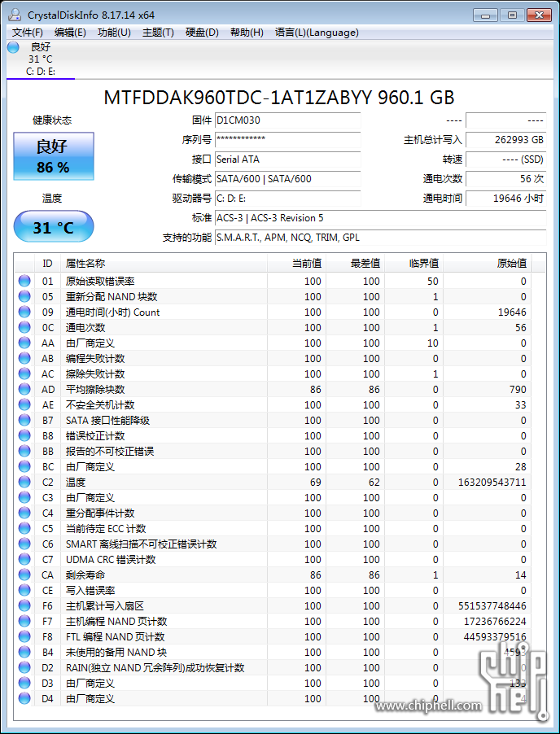Click status orb of row CA 剩余寿命
The width and height of the screenshot is (560, 734).
[x=24, y=575]
